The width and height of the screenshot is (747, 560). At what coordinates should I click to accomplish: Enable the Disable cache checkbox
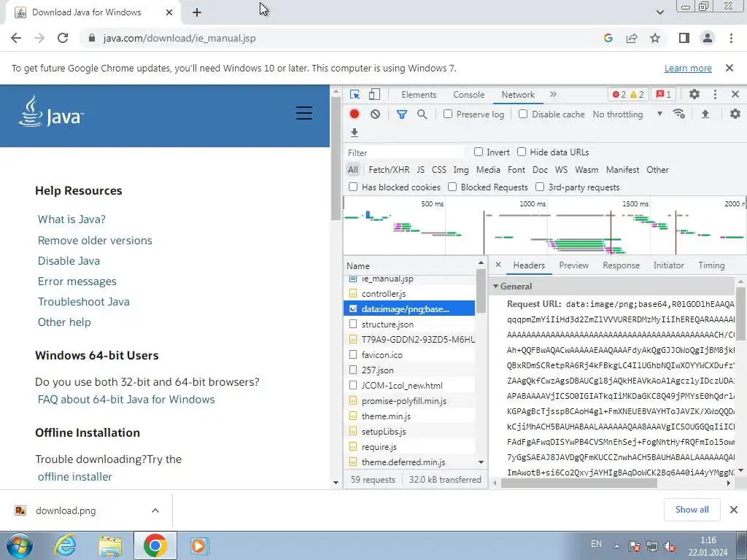(x=523, y=114)
